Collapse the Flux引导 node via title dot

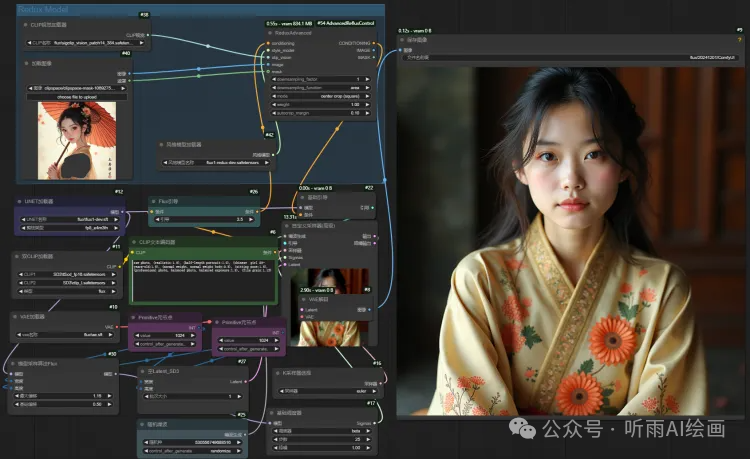[x=154, y=201]
